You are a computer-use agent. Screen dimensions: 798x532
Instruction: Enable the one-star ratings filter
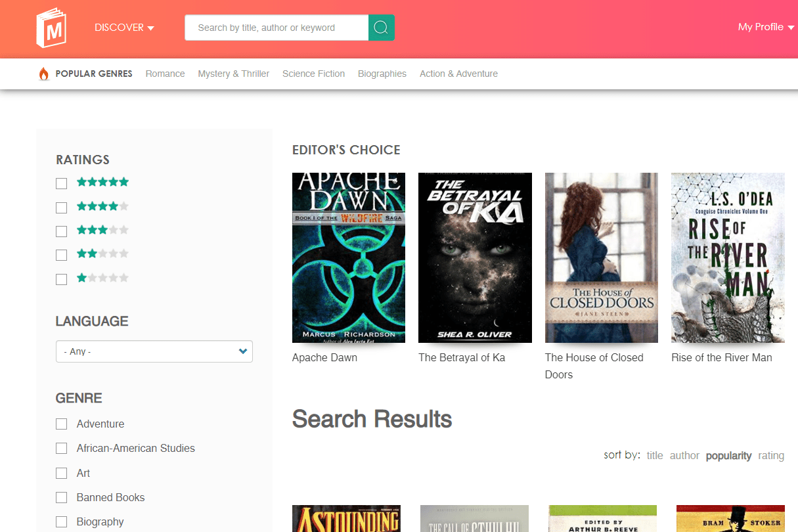(x=61, y=279)
